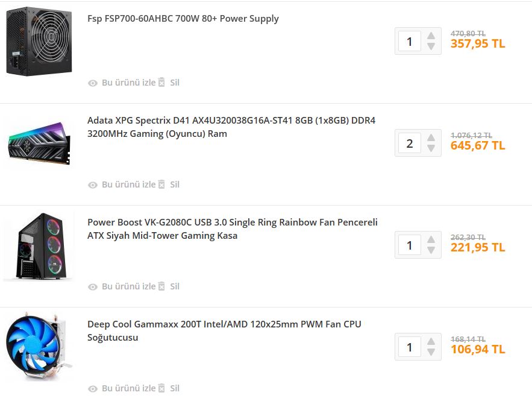Click trash icon for Power Boost case

[x=161, y=286]
